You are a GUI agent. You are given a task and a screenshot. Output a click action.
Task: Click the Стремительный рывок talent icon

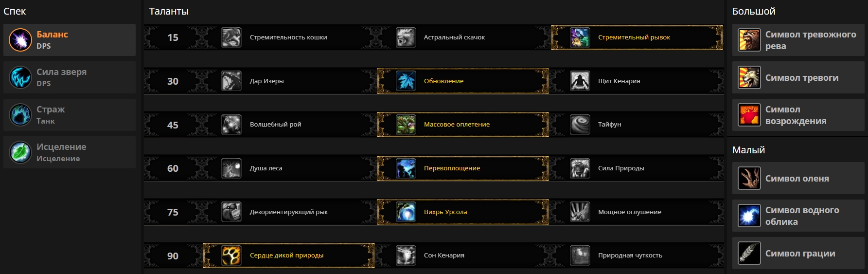(x=580, y=37)
